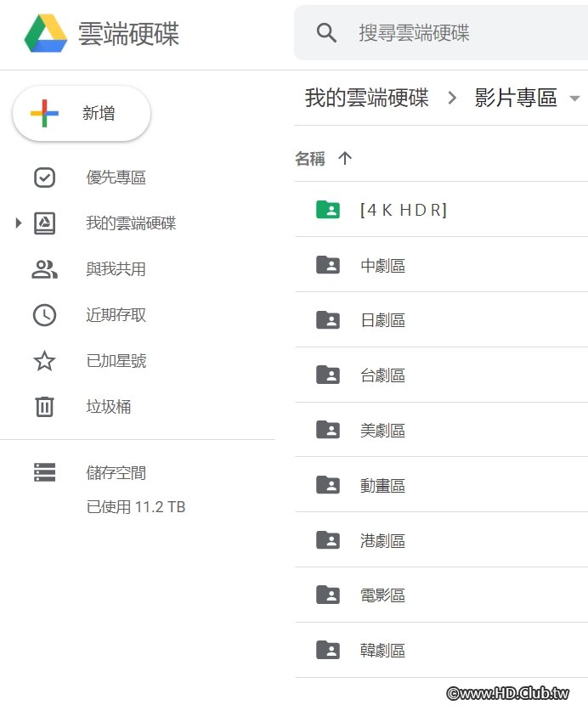Click the green [4 K HDR] folder icon
The height and width of the screenshot is (722, 588).
328,210
